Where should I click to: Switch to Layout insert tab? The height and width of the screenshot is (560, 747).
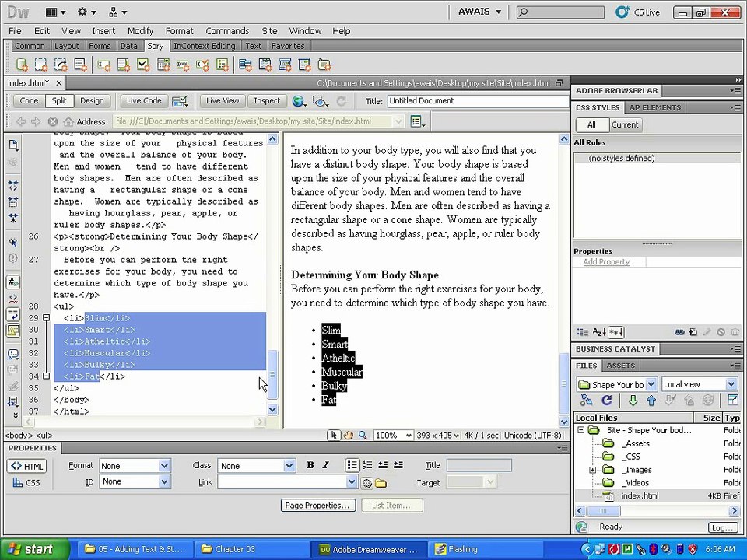point(67,46)
